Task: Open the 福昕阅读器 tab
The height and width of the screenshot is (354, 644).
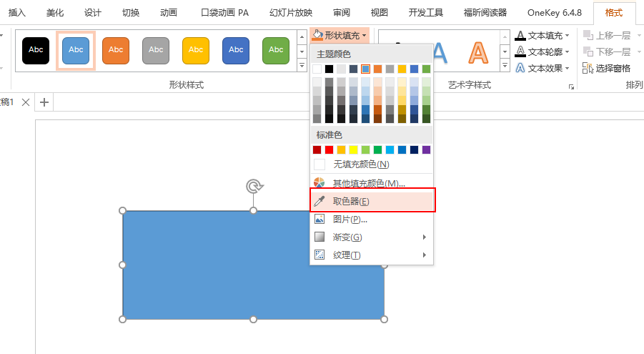Action: [x=485, y=13]
